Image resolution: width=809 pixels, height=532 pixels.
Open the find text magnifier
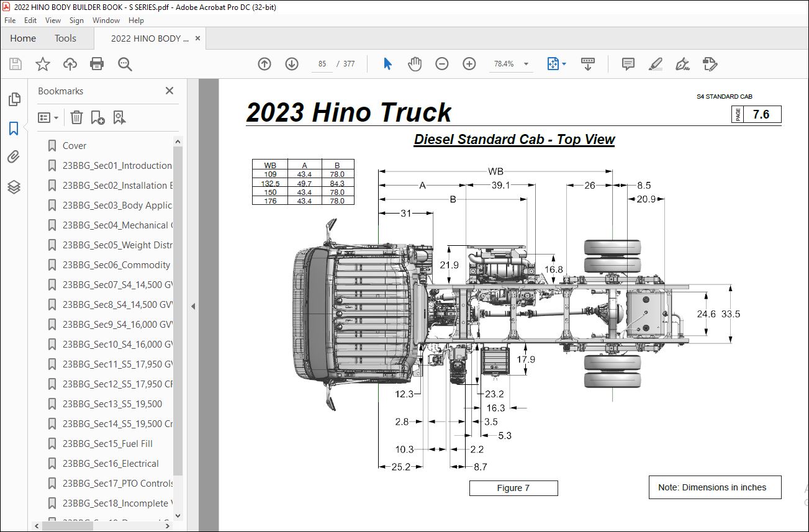[x=125, y=64]
